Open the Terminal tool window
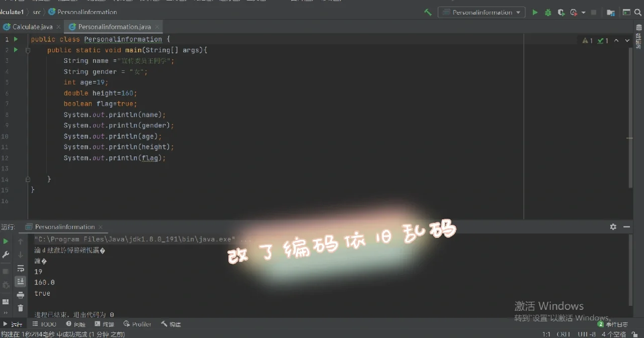This screenshot has height=338, width=644. click(105, 324)
